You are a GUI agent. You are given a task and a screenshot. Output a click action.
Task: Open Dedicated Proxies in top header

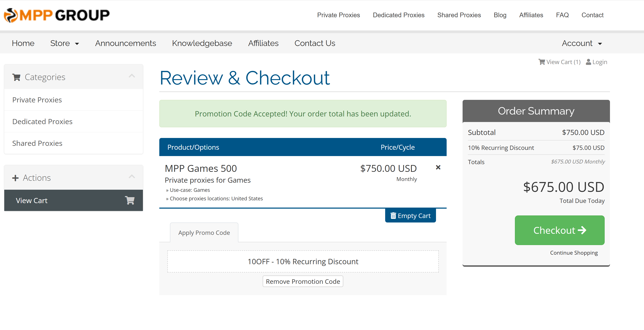click(x=399, y=15)
